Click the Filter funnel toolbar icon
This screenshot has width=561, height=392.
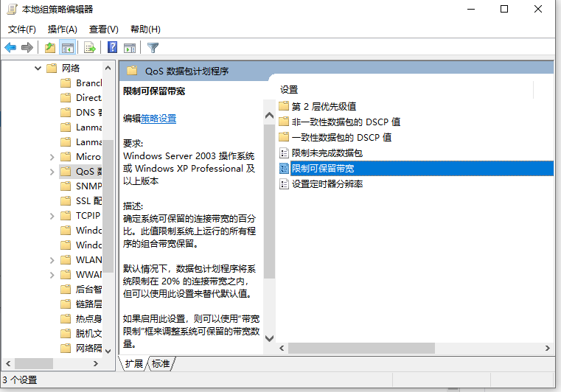[x=153, y=48]
